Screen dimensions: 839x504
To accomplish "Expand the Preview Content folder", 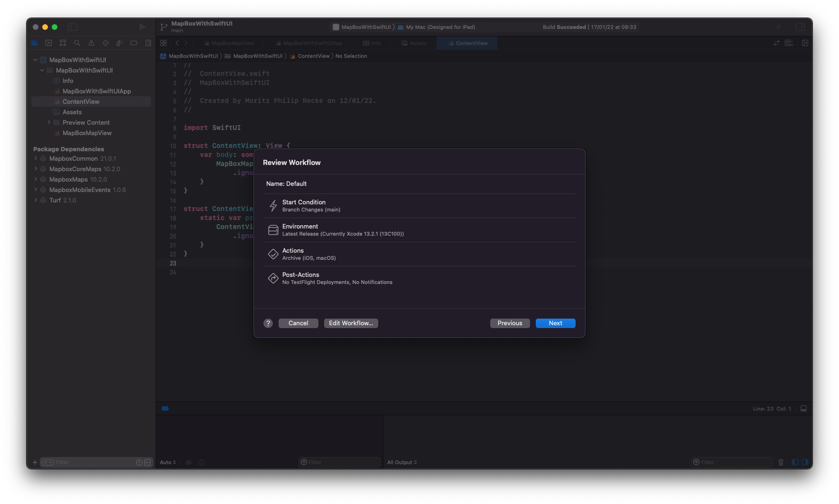I will pos(49,122).
